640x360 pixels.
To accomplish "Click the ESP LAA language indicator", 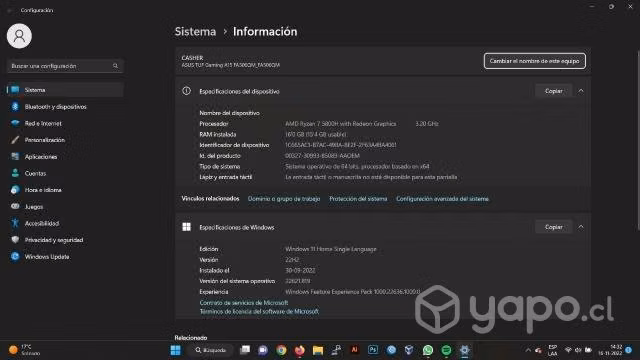I will [553, 350].
